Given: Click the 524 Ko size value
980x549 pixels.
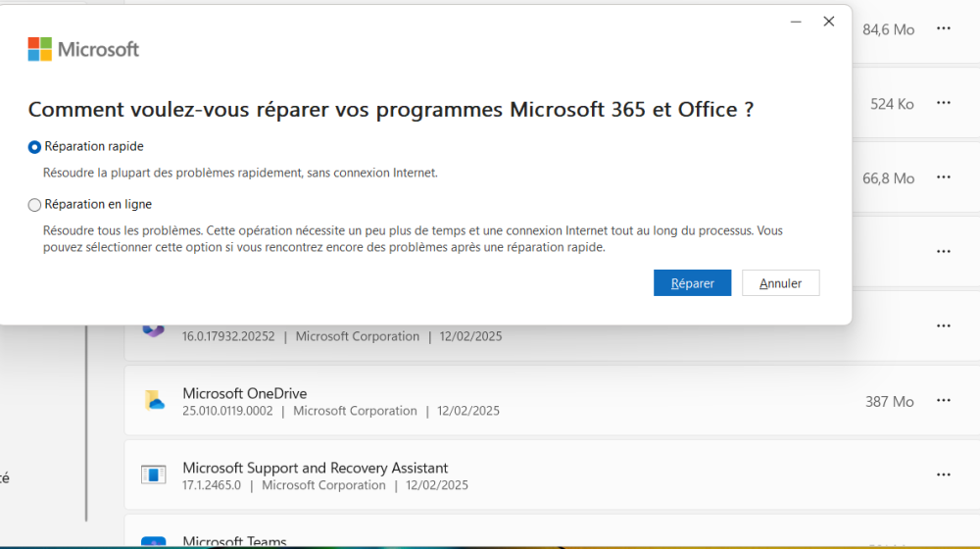Looking at the screenshot, I should [x=892, y=104].
